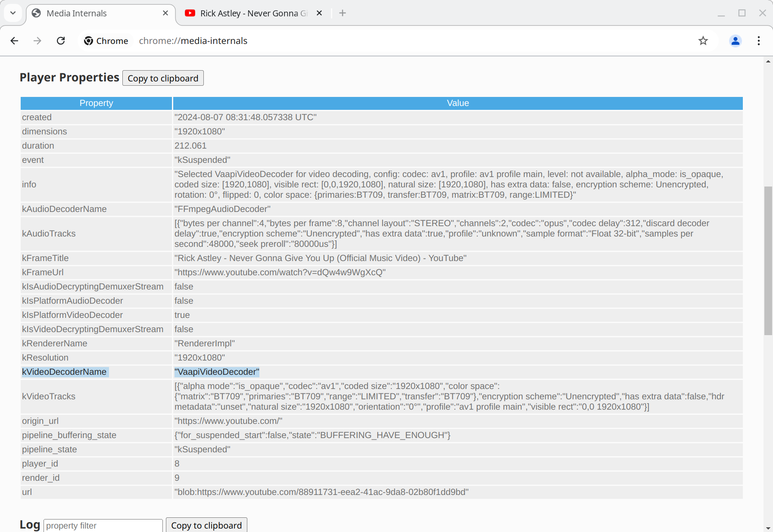The height and width of the screenshot is (532, 773).
Task: Copy the Log to clipboard
Action: pyautogui.click(x=206, y=525)
